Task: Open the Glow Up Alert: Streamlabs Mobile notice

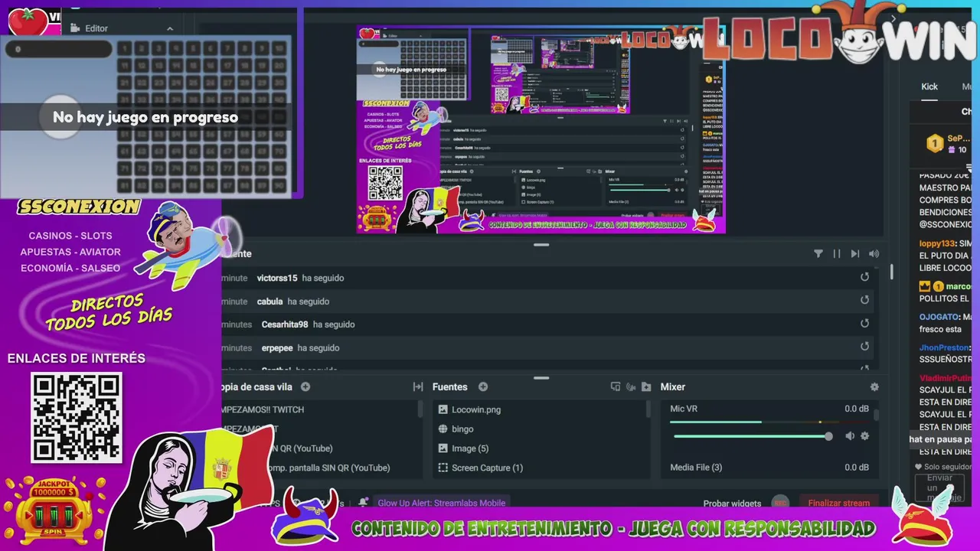Action: [x=441, y=503]
